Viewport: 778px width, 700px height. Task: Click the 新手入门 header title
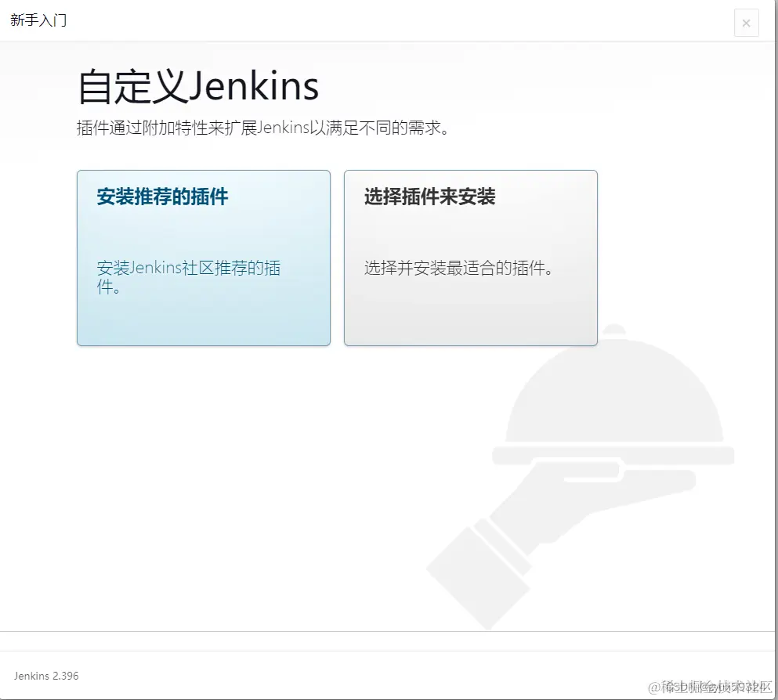pos(38,20)
